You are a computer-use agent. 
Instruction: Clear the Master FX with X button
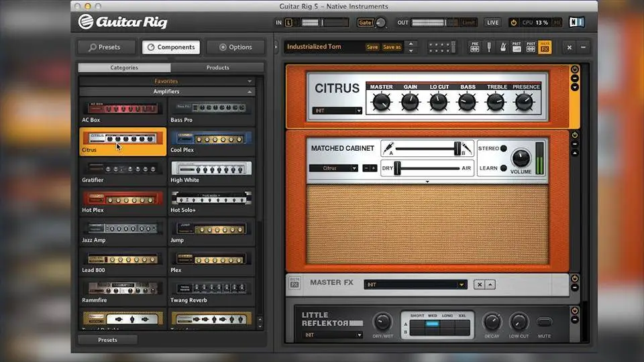tap(479, 284)
